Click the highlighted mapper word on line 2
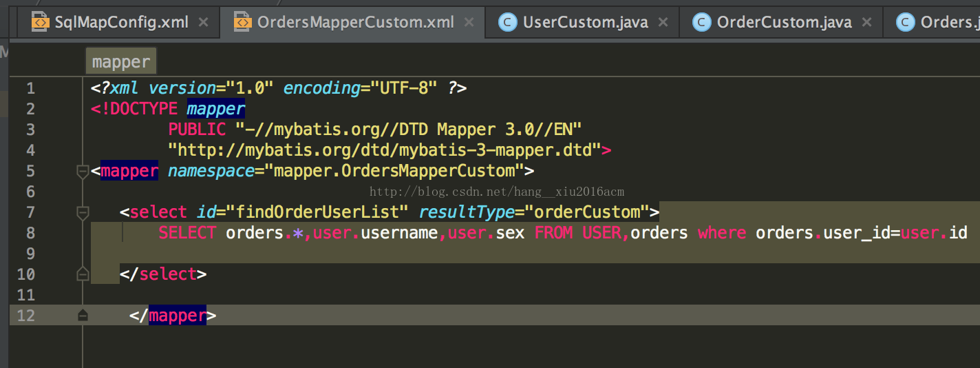The image size is (980, 368). [x=216, y=109]
